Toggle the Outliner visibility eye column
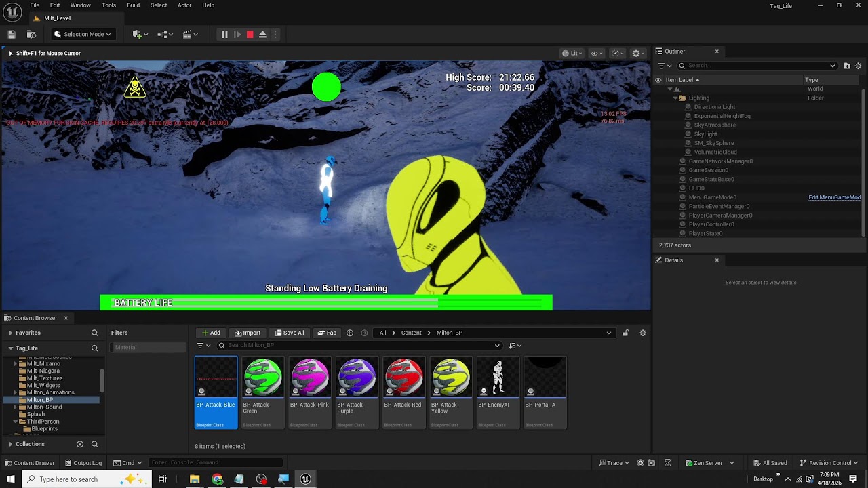The height and width of the screenshot is (488, 868). pyautogui.click(x=658, y=80)
